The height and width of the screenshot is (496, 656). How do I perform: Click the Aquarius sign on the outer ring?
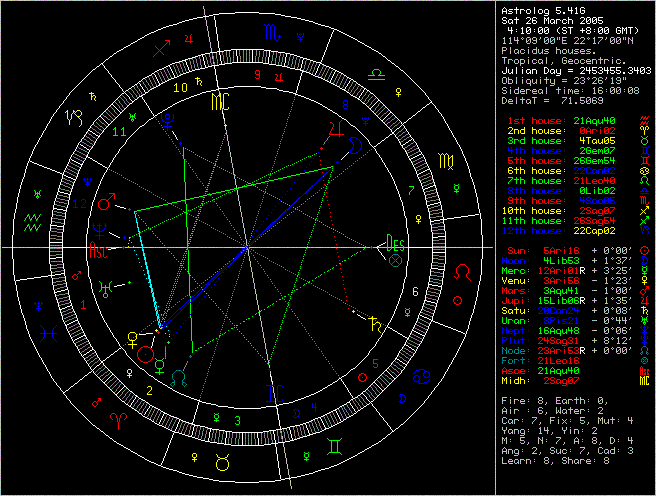[x=32, y=218]
